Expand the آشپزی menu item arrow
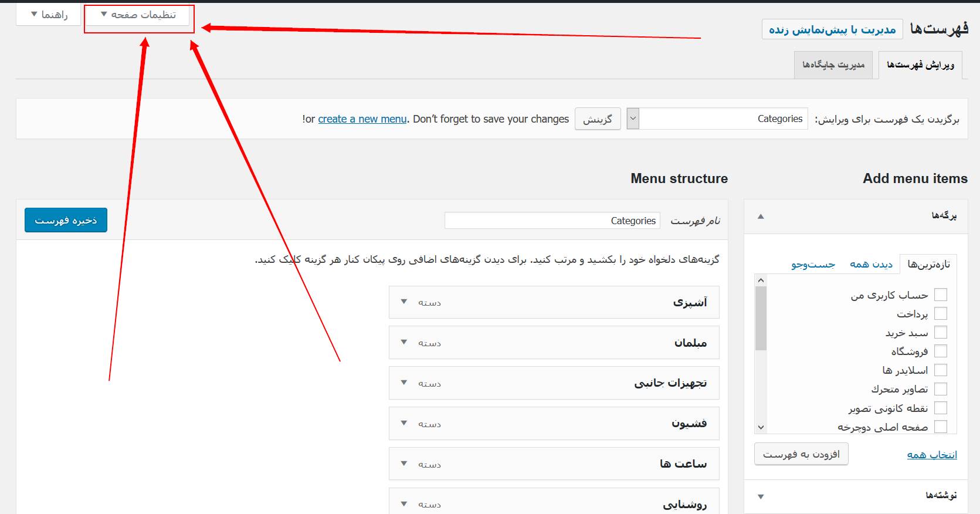 tap(404, 302)
